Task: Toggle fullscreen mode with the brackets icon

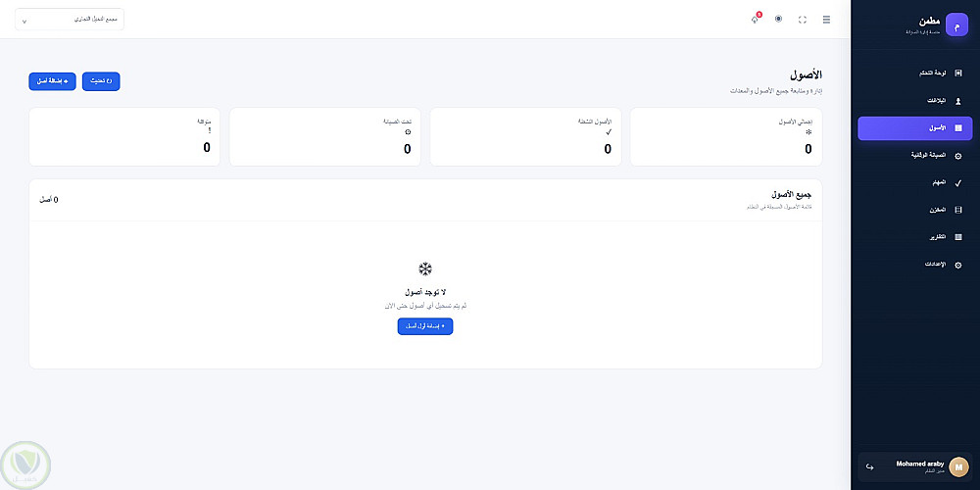Action: click(803, 20)
